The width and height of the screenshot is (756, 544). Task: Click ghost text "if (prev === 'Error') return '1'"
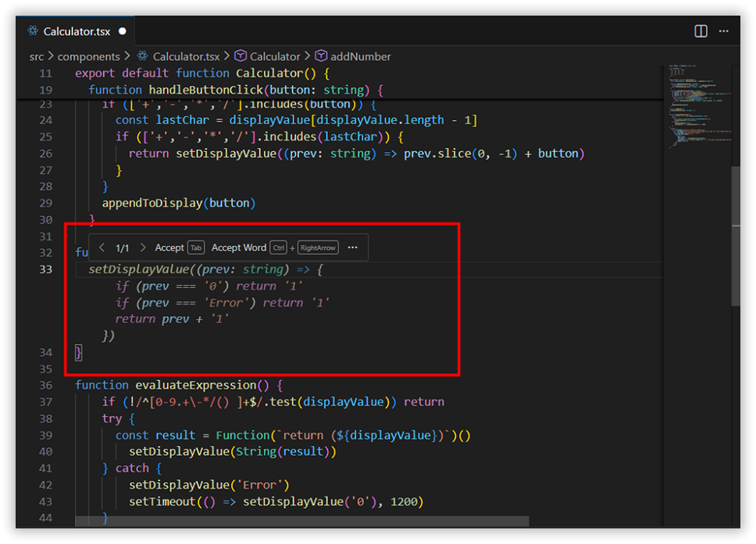pos(223,303)
